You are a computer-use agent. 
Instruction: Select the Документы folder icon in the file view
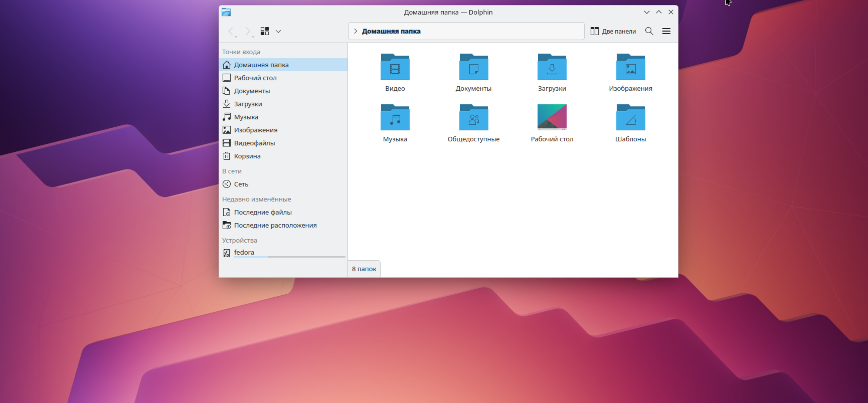473,67
